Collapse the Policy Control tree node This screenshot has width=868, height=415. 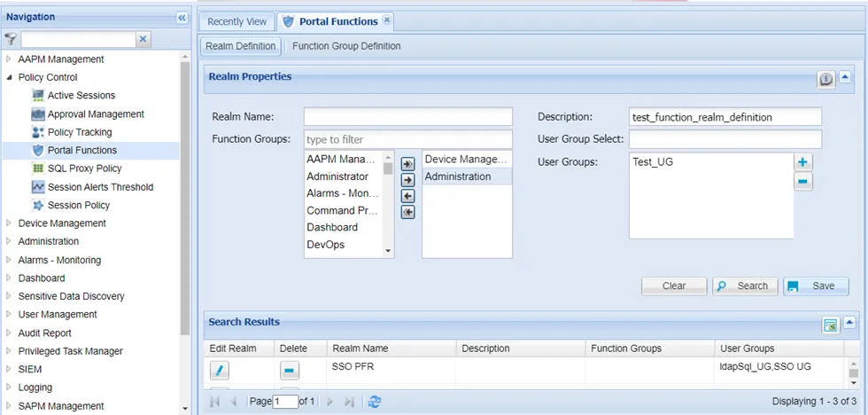pos(8,77)
